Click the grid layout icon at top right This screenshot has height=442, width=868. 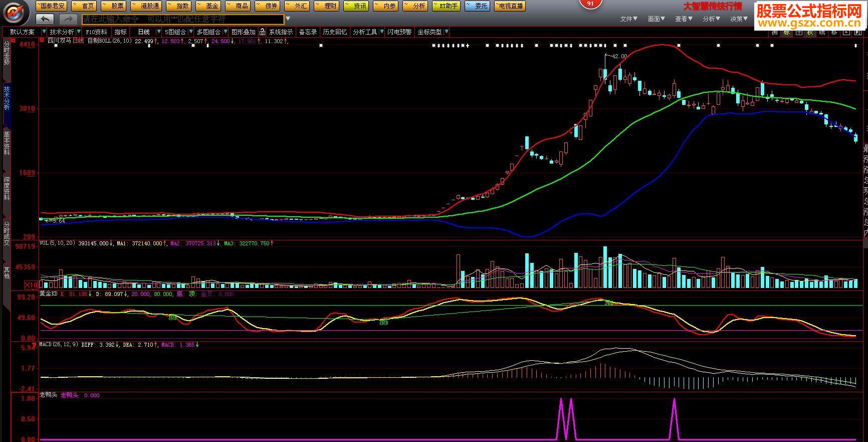(x=798, y=32)
